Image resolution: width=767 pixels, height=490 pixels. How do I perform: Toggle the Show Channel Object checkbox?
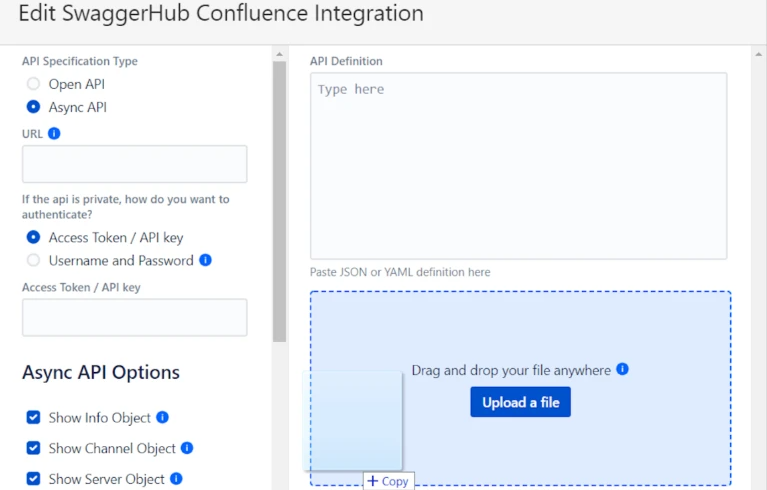(x=33, y=448)
